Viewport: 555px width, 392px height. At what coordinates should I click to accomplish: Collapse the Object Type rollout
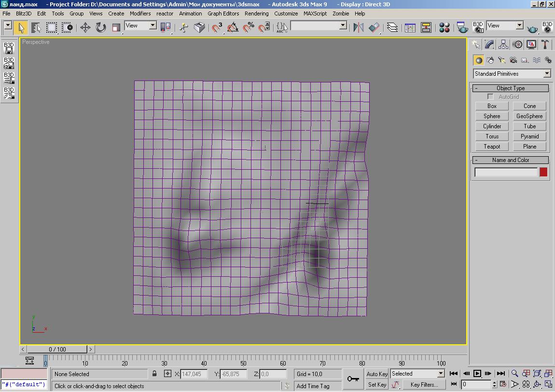(476, 88)
